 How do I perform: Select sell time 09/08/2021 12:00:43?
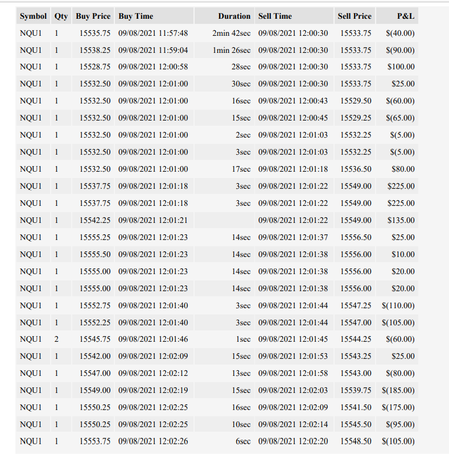(294, 101)
